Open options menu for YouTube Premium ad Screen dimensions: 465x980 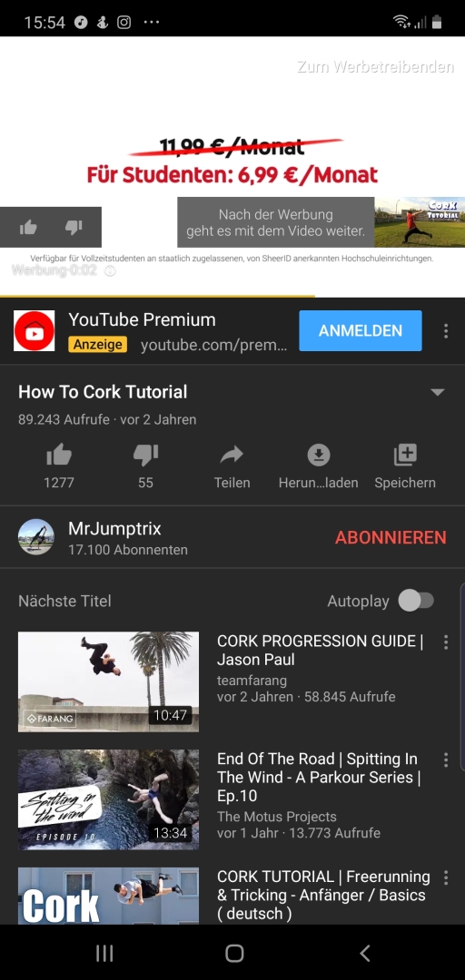tap(446, 330)
